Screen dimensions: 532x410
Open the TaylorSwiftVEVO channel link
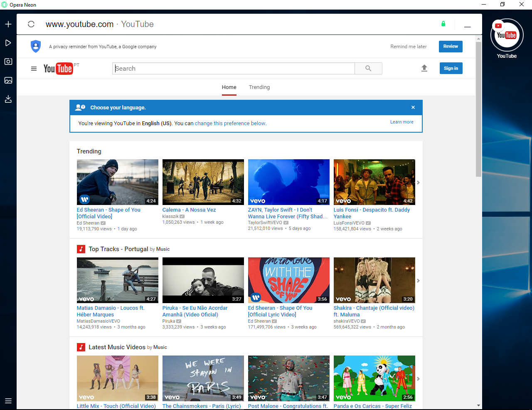point(265,223)
